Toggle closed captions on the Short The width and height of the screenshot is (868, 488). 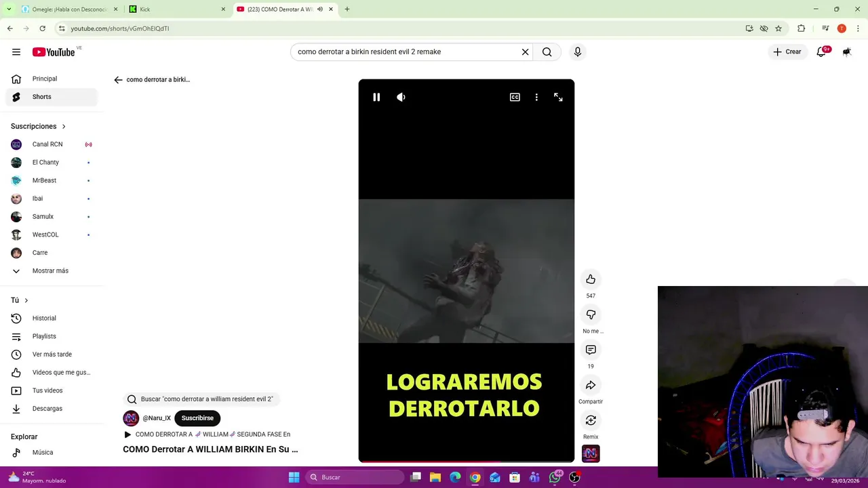click(515, 97)
